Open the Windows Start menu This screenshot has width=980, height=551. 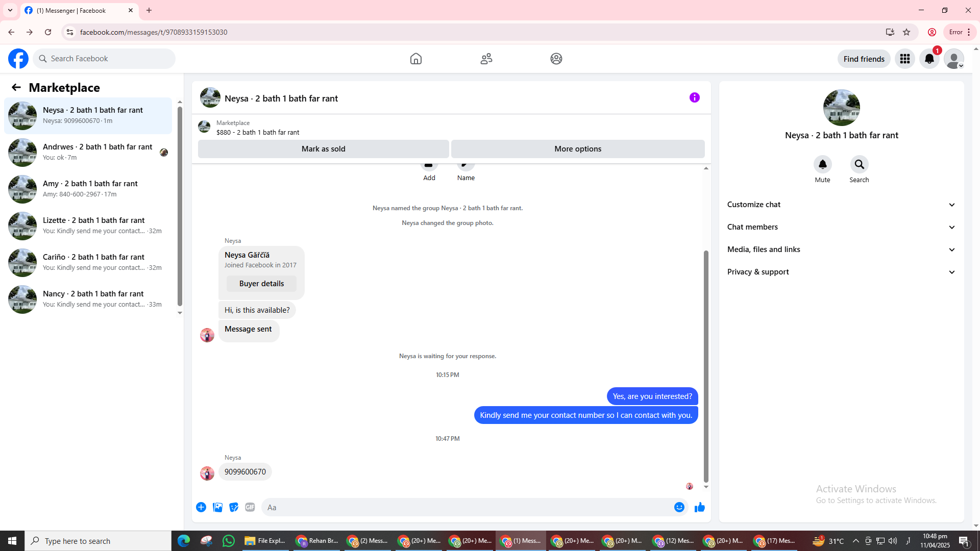tap(12, 541)
